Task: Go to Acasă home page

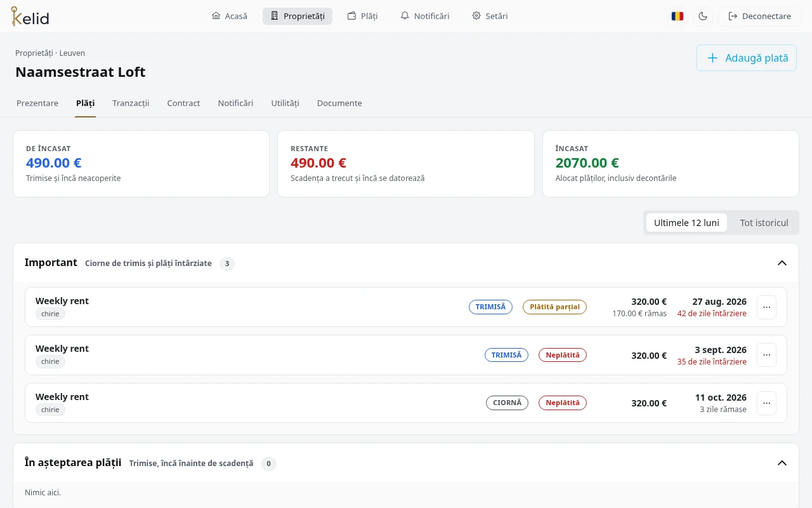Action: coord(229,16)
